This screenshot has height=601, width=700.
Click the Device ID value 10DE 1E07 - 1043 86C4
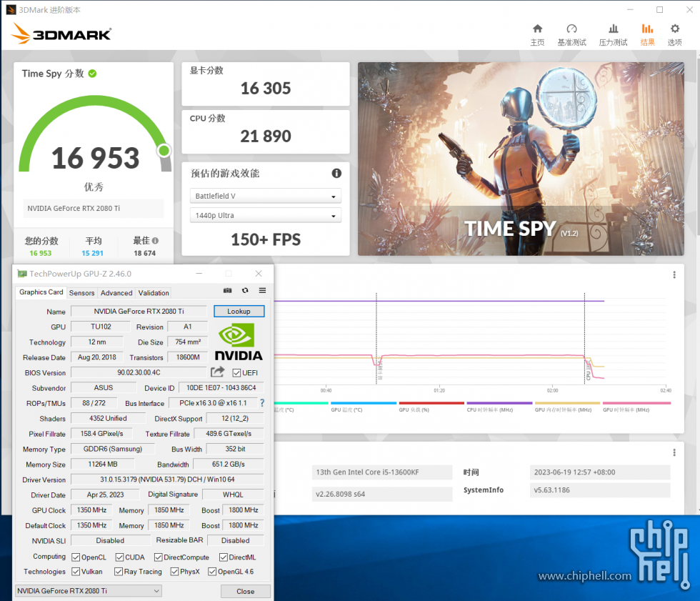coord(221,388)
